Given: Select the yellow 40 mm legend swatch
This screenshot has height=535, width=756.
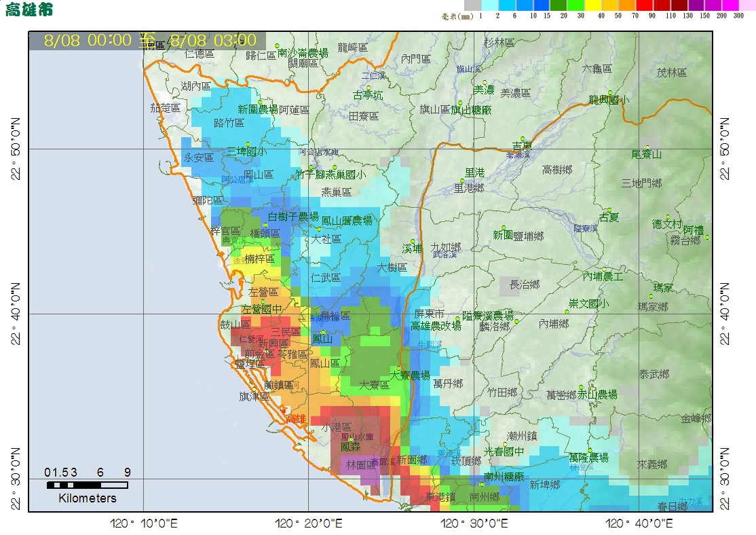Looking at the screenshot, I should 593,5.
